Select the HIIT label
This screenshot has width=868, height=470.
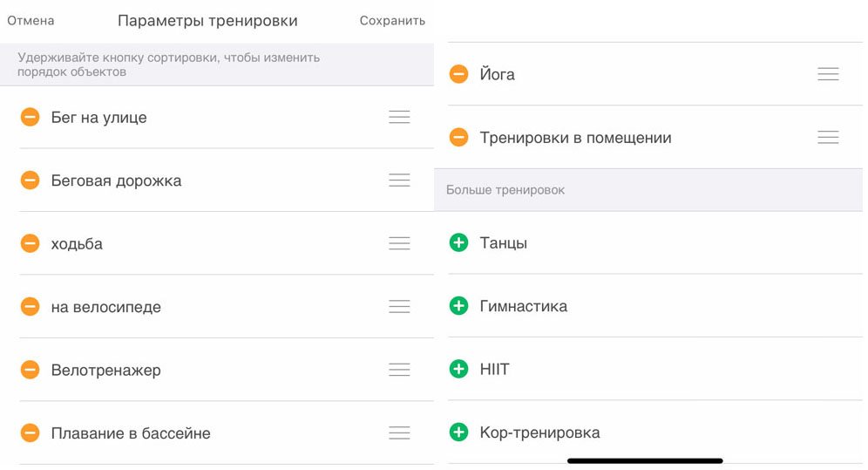pyautogui.click(x=494, y=369)
